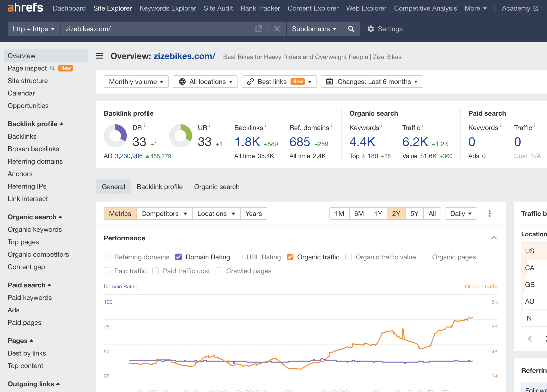Open Site Audit in top navigation
Viewport: 547px width, 392px height.
pos(218,8)
